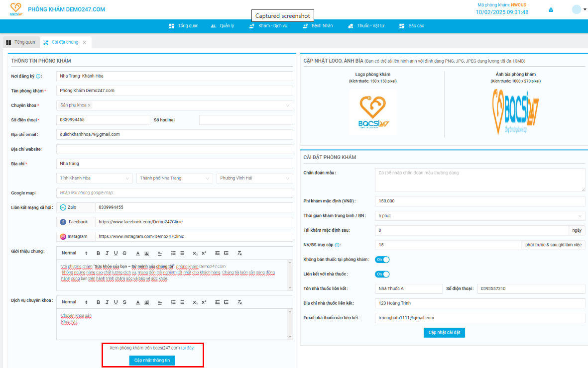The height and width of the screenshot is (368, 588).
Task: Click the clinic logo thumbnail to update
Action: pyautogui.click(x=372, y=112)
